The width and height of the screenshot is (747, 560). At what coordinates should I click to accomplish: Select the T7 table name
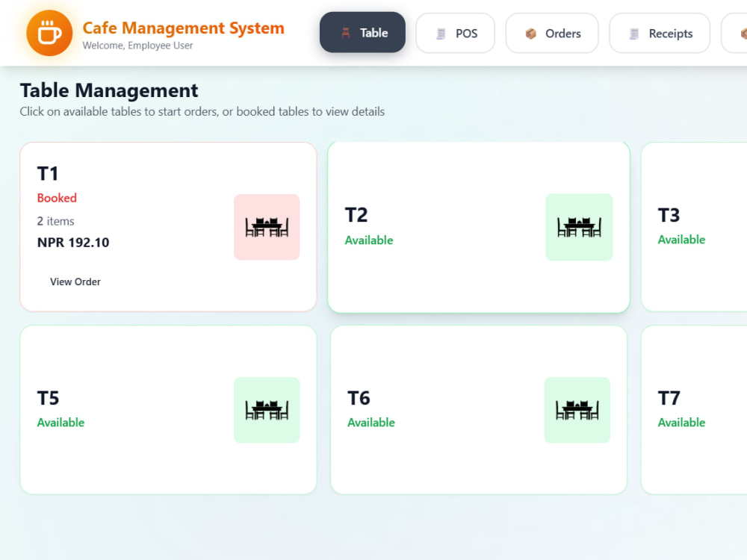click(x=669, y=398)
